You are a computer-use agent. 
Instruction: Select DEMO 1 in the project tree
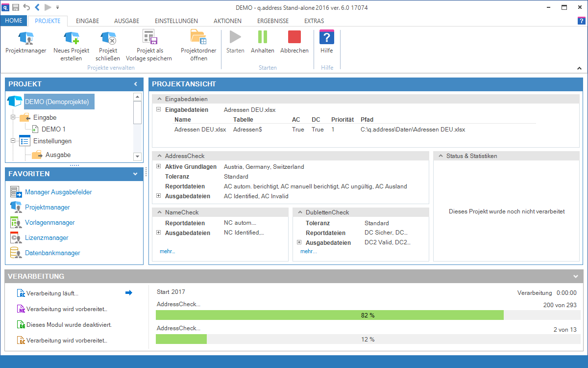click(53, 130)
